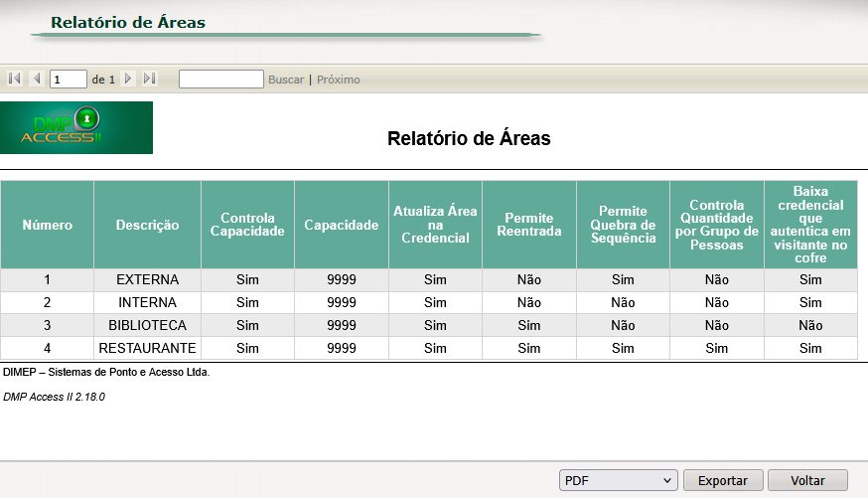Click the Capacidade column header
Image resolution: width=868 pixels, height=498 pixels.
pyautogui.click(x=342, y=225)
